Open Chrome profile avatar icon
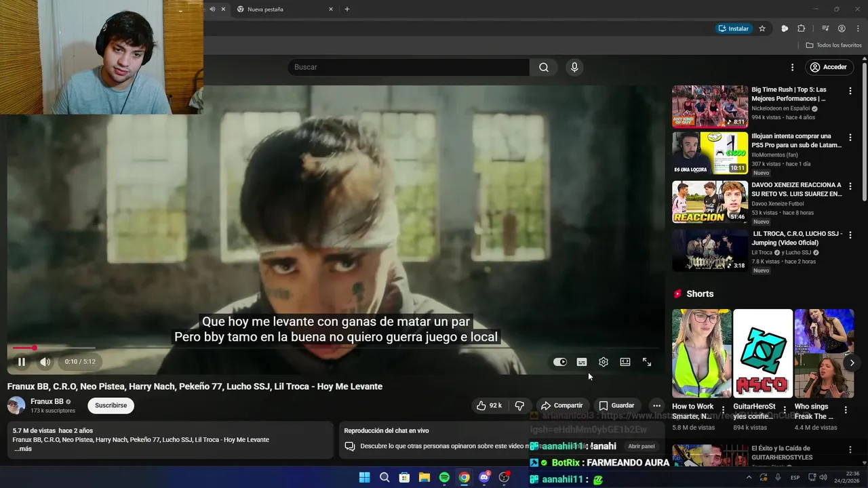 point(842,28)
